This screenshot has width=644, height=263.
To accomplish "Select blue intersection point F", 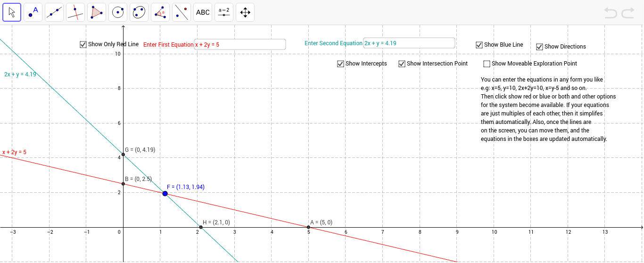I will pyautogui.click(x=165, y=194).
